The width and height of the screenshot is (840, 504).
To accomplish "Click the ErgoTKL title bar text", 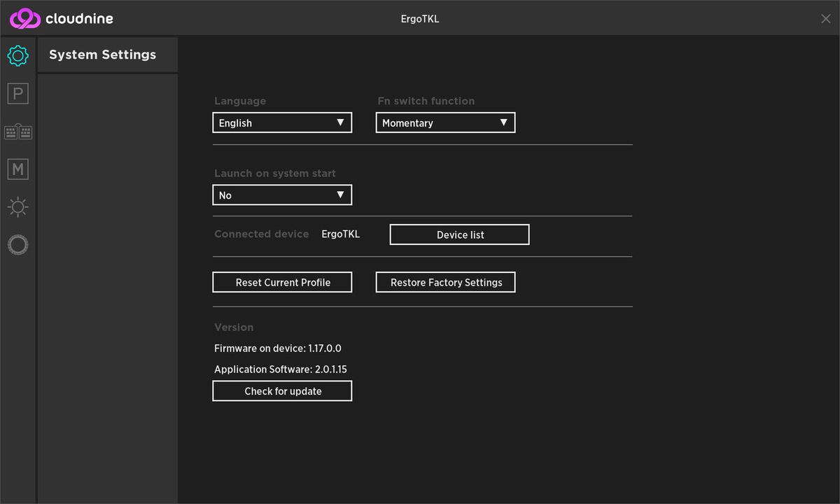I will click(420, 19).
